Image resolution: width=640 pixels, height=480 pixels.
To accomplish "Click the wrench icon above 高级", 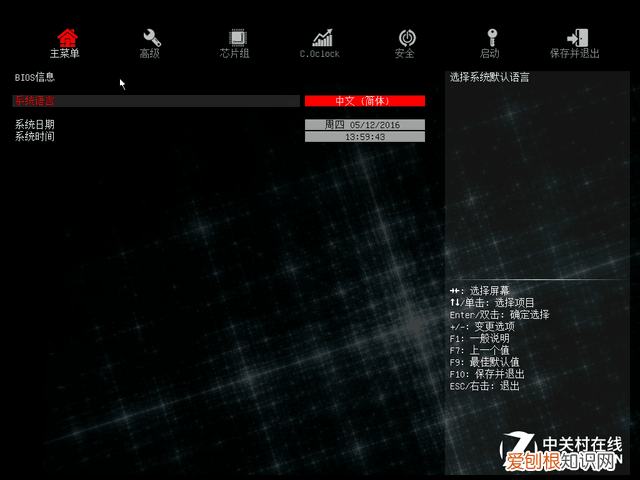I will (x=151, y=38).
